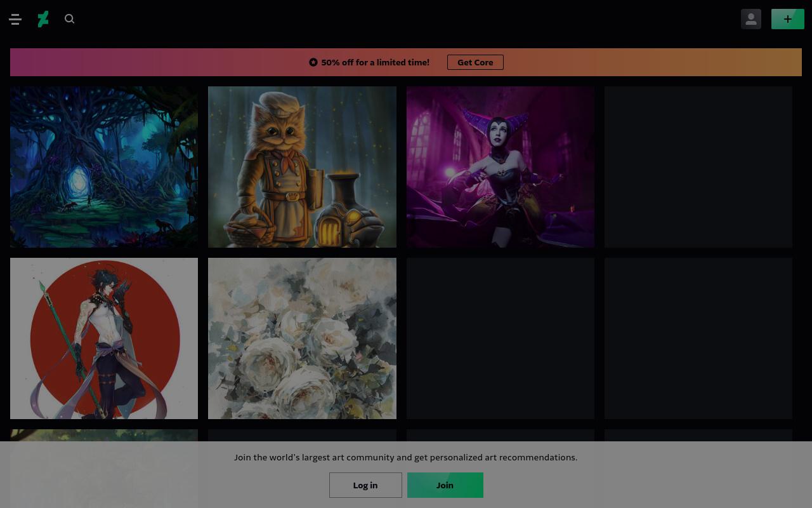The height and width of the screenshot is (508, 812).
Task: Click the DeviantArt logo icon
Action: [43, 19]
